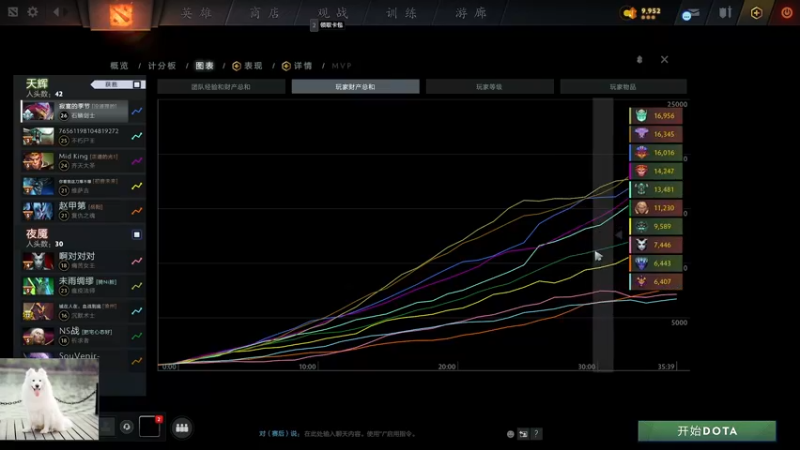Open the chat help question mark

pos(536,434)
